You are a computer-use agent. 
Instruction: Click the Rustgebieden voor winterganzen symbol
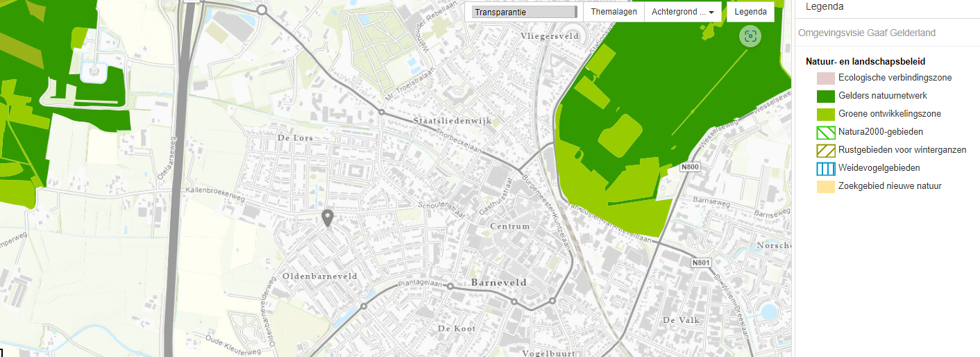[x=825, y=150]
